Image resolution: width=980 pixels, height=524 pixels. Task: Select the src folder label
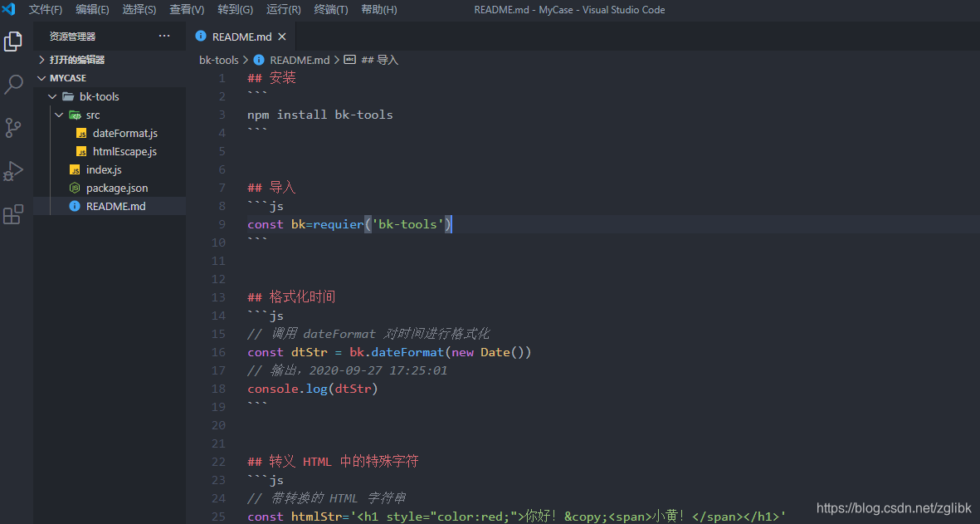[93, 115]
